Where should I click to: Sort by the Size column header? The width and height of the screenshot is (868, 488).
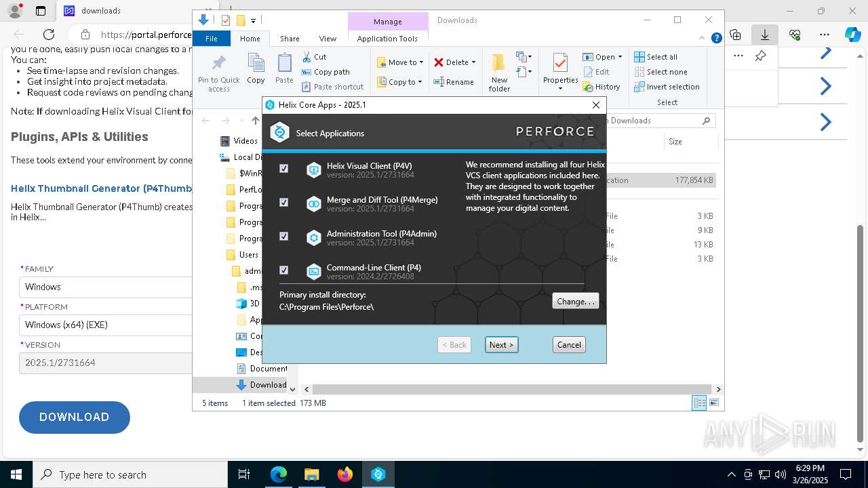675,142
